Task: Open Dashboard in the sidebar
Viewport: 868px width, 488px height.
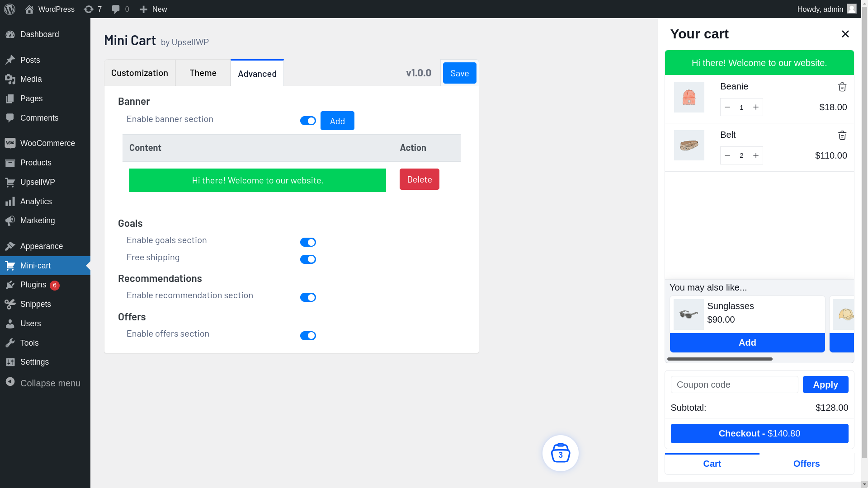Action: [x=45, y=34]
